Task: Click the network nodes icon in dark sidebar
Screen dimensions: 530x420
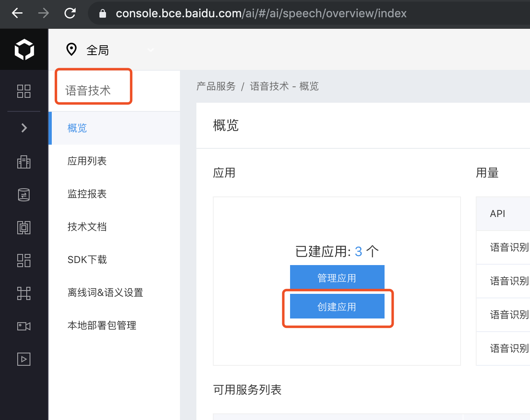Action: (x=24, y=293)
